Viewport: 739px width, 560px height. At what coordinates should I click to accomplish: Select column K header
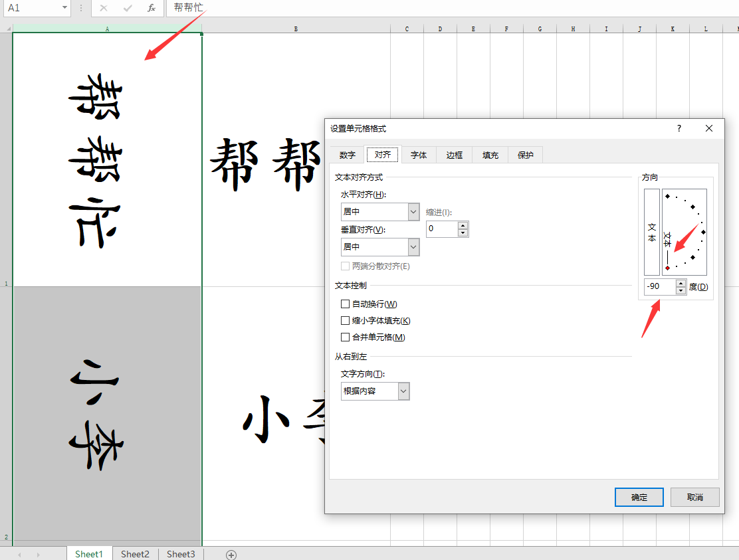click(673, 29)
